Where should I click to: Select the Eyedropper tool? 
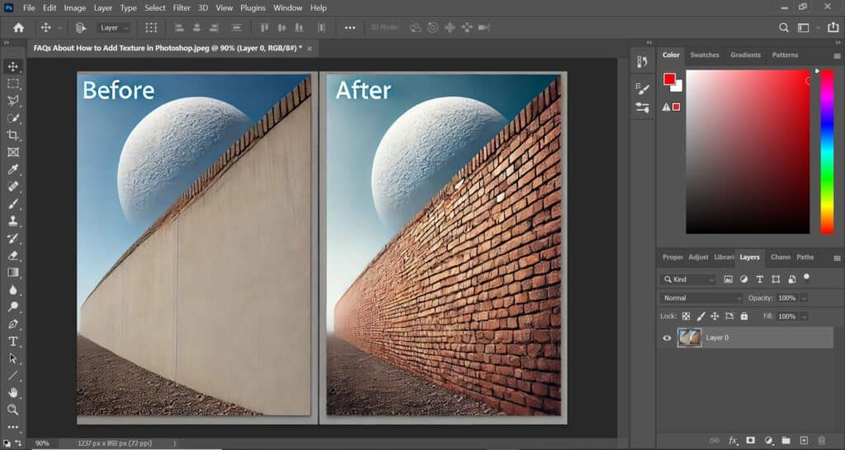click(x=13, y=170)
